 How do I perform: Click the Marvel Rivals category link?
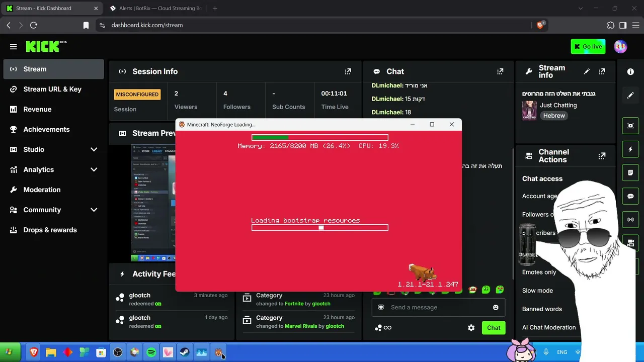[x=301, y=326]
